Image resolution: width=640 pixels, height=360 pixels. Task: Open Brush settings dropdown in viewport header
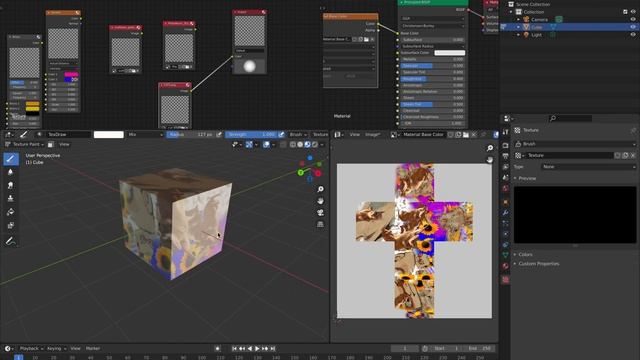(x=298, y=134)
